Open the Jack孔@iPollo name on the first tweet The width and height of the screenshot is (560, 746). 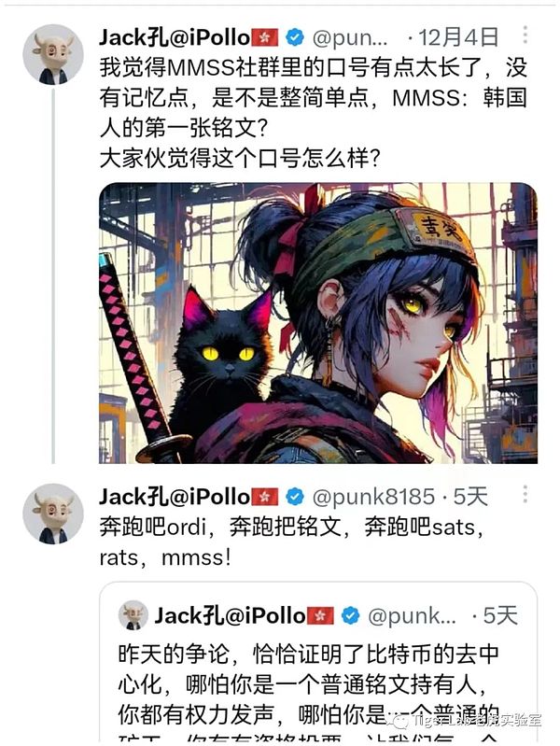click(x=175, y=37)
